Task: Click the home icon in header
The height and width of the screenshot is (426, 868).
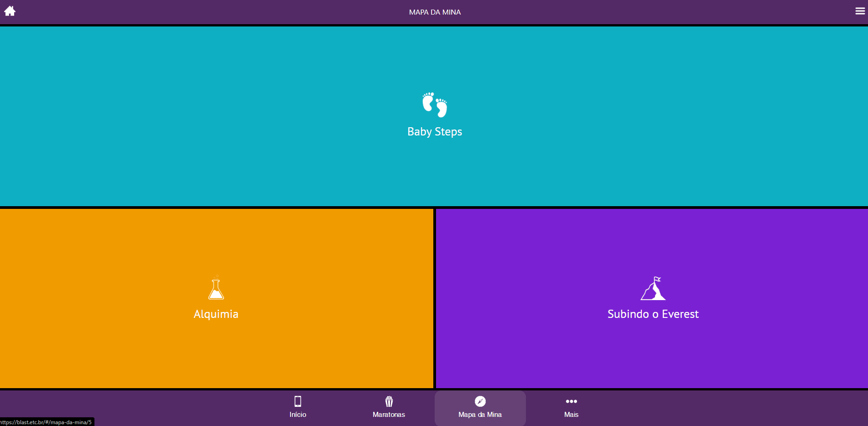Action: 10,11
